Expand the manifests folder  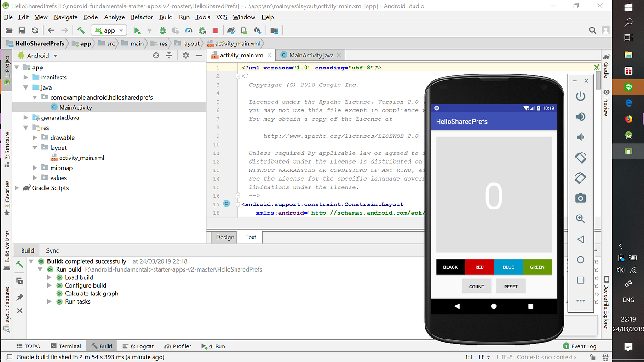pyautogui.click(x=26, y=77)
